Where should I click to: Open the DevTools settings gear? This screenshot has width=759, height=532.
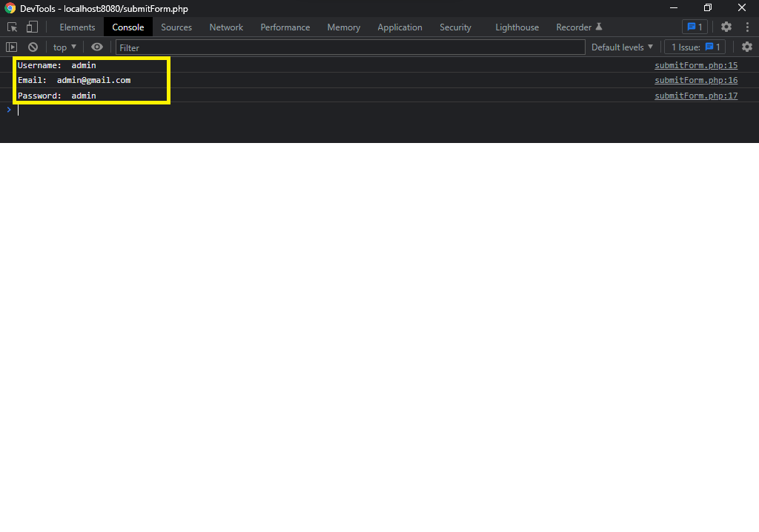727,27
